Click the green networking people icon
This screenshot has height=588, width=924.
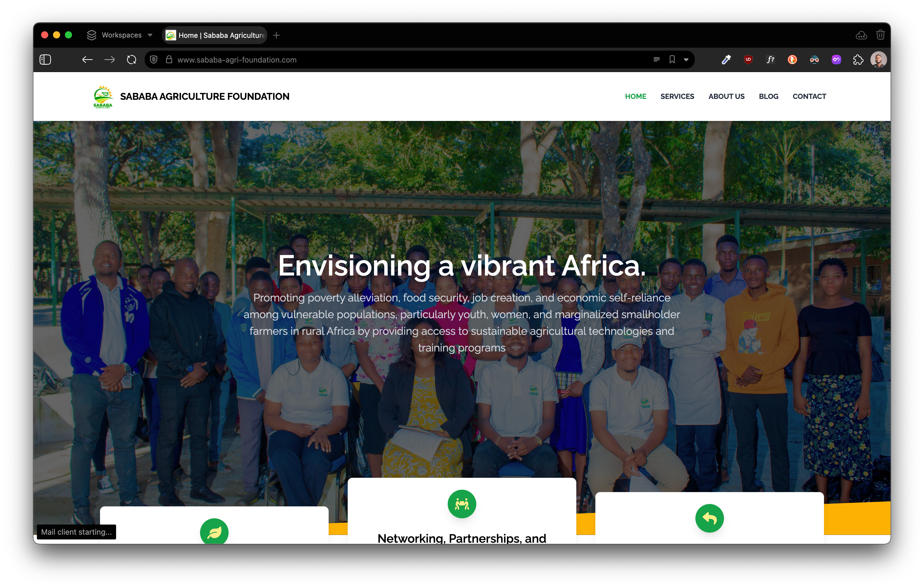point(462,504)
